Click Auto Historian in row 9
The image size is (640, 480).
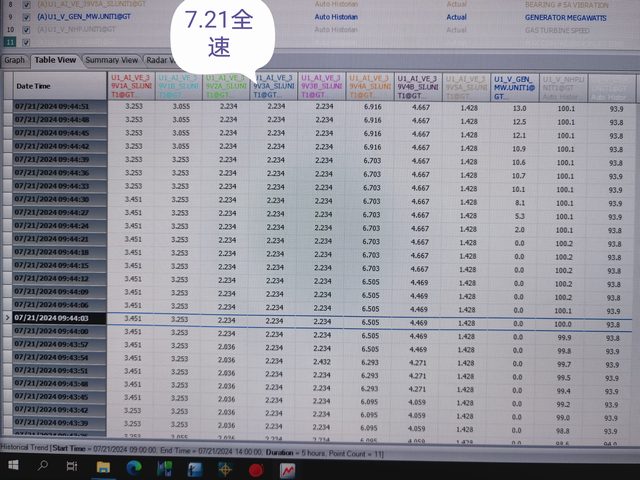[336, 17]
